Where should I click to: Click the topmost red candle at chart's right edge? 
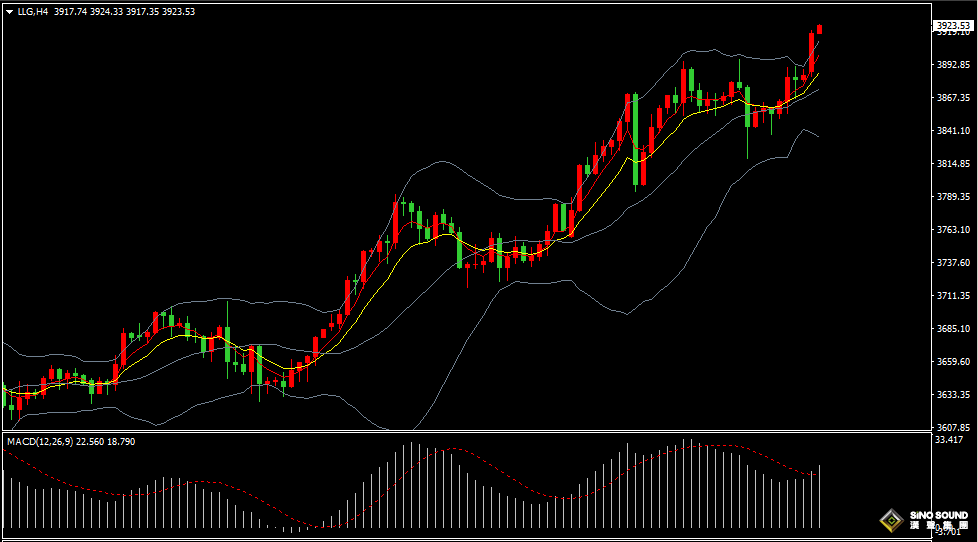pyautogui.click(x=820, y=29)
